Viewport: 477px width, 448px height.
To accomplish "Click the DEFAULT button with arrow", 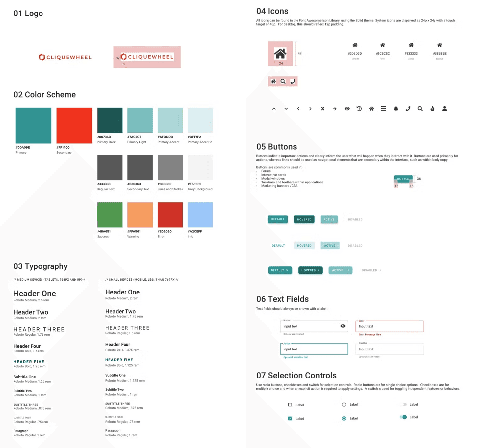I will tap(280, 270).
